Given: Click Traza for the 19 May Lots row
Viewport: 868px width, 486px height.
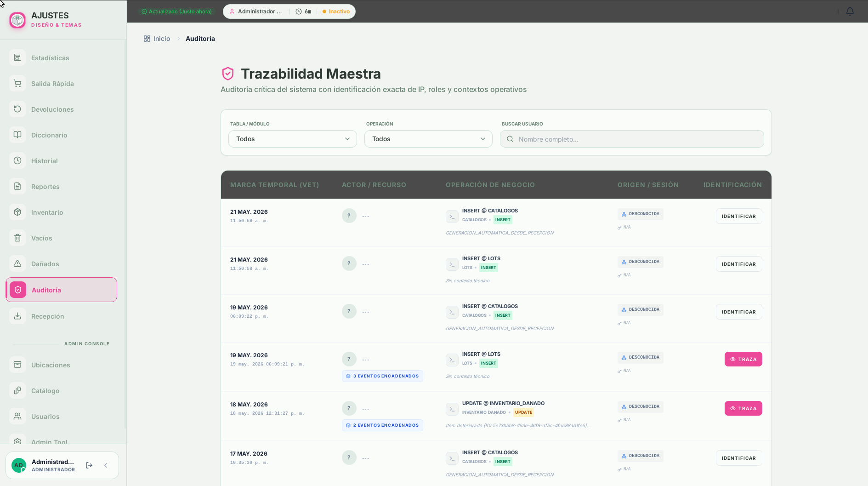Looking at the screenshot, I should click(743, 359).
